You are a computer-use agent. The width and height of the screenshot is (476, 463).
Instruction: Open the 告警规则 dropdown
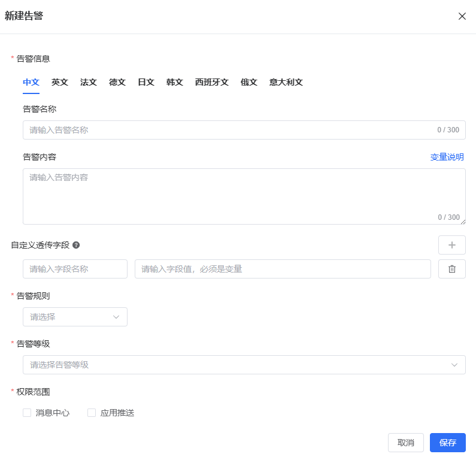(75, 317)
